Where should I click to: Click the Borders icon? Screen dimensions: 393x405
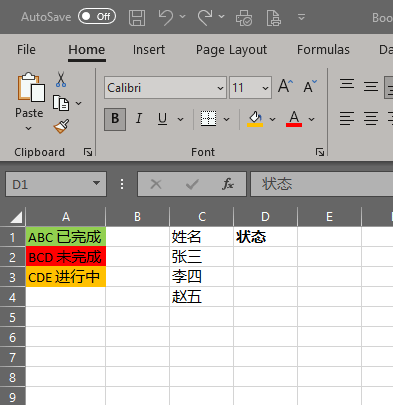(208, 119)
